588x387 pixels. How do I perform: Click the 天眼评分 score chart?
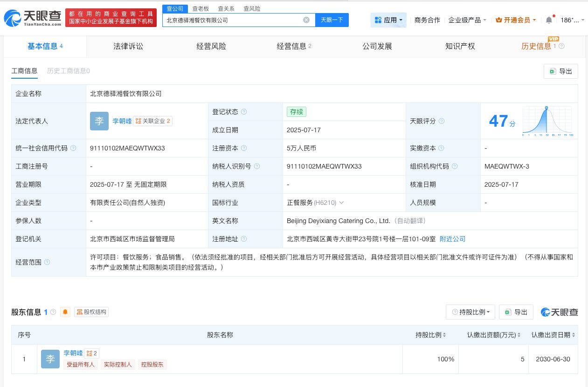546,121
